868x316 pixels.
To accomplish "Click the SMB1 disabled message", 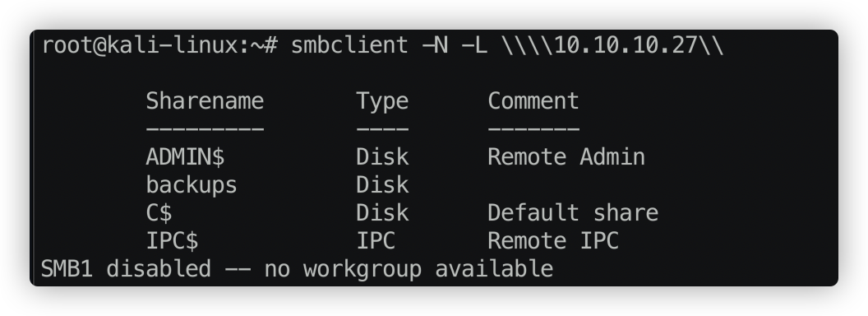I will tap(126, 269).
